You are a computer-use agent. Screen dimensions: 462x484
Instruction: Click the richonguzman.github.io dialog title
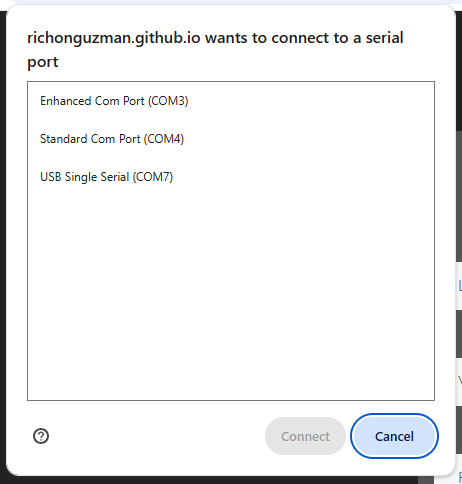click(215, 49)
